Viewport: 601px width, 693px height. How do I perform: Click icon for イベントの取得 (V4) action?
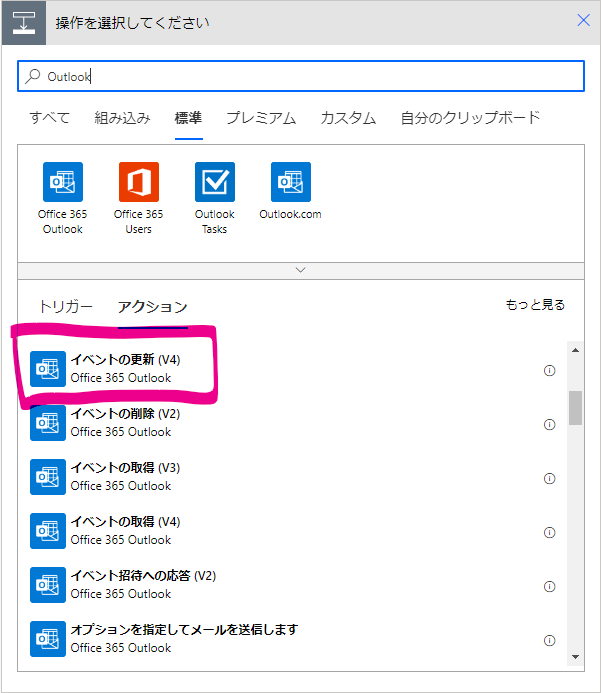coord(48,531)
